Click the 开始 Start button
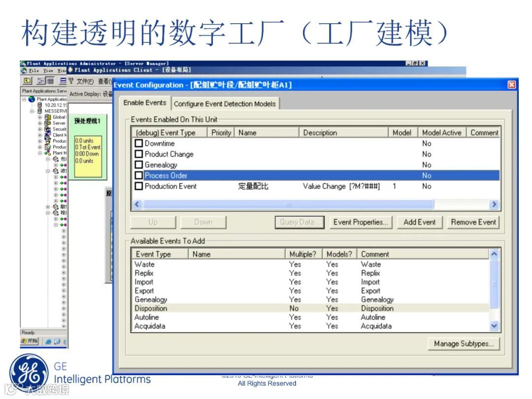This screenshot has width=532, height=399. point(30,341)
